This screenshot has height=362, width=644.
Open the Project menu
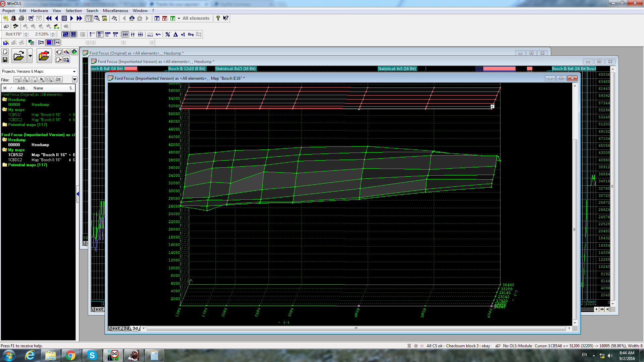coord(8,11)
